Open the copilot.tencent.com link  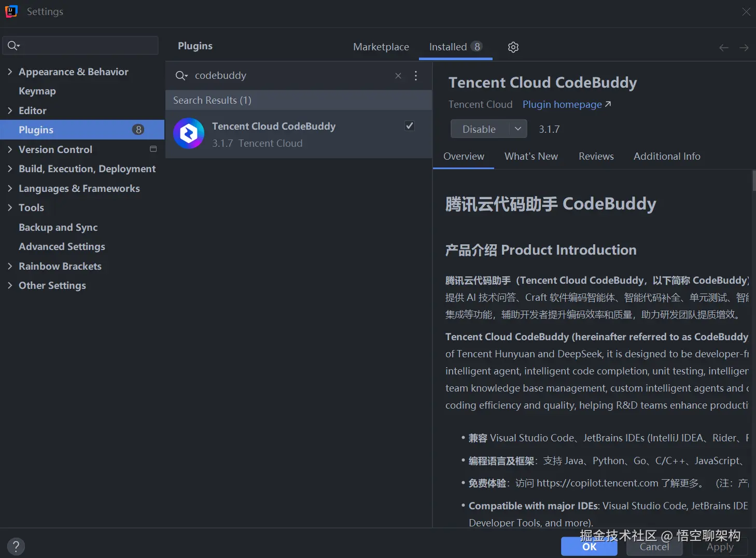coord(597,483)
